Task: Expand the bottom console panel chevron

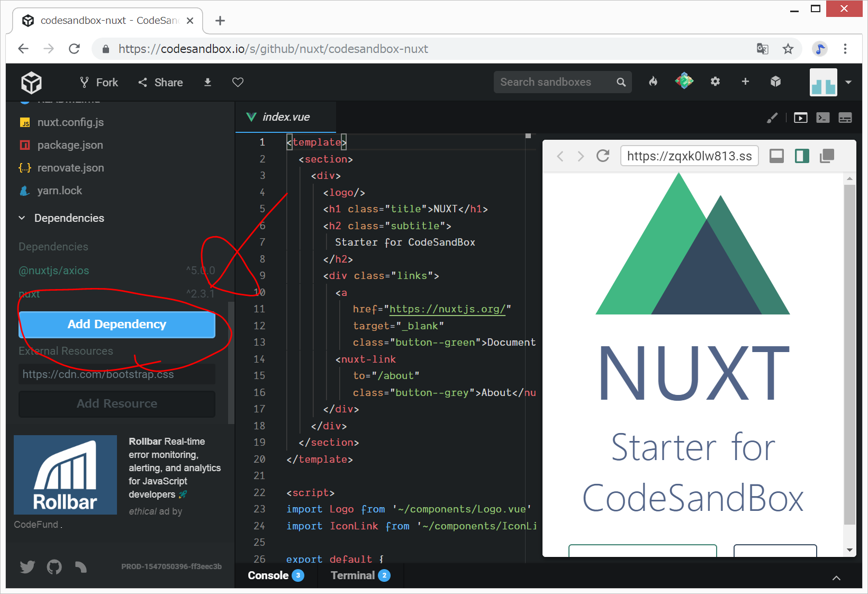Action: click(836, 578)
